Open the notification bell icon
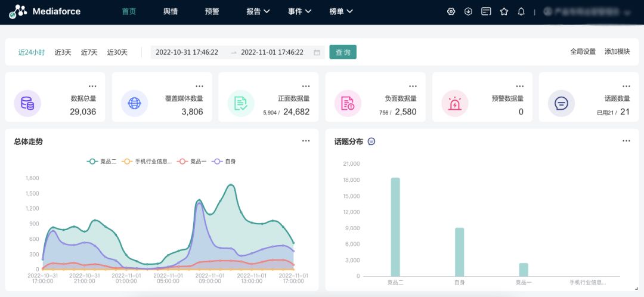 521,11
